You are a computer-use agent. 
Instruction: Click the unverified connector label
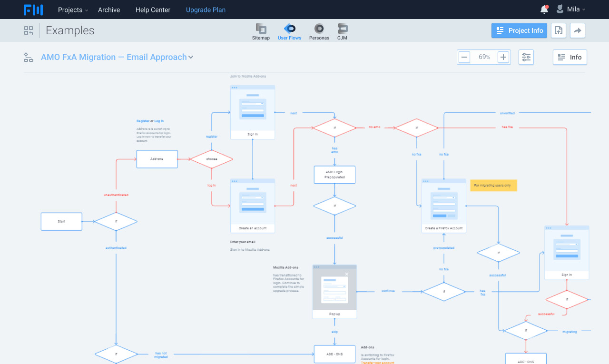(x=507, y=113)
